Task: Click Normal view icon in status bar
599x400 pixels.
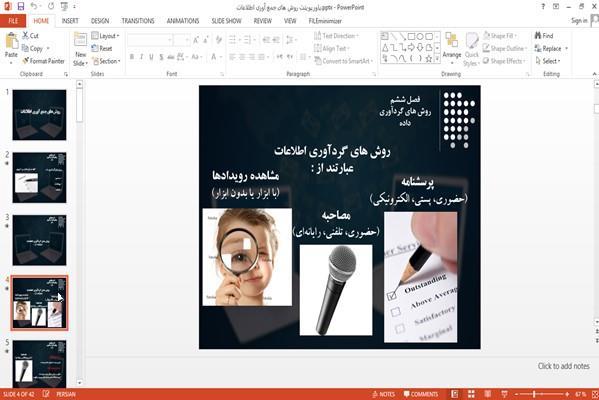Action: coord(455,394)
